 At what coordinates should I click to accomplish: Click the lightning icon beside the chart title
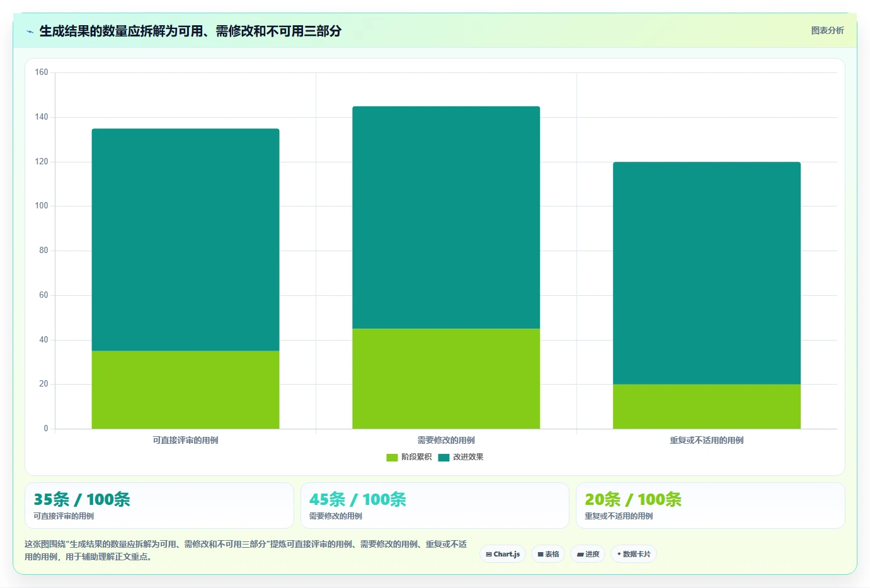click(x=30, y=31)
